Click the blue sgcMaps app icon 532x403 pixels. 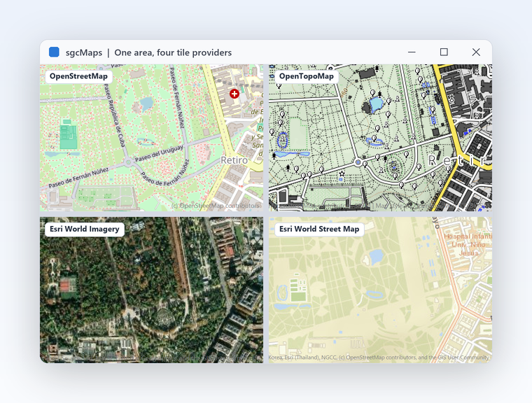point(54,52)
